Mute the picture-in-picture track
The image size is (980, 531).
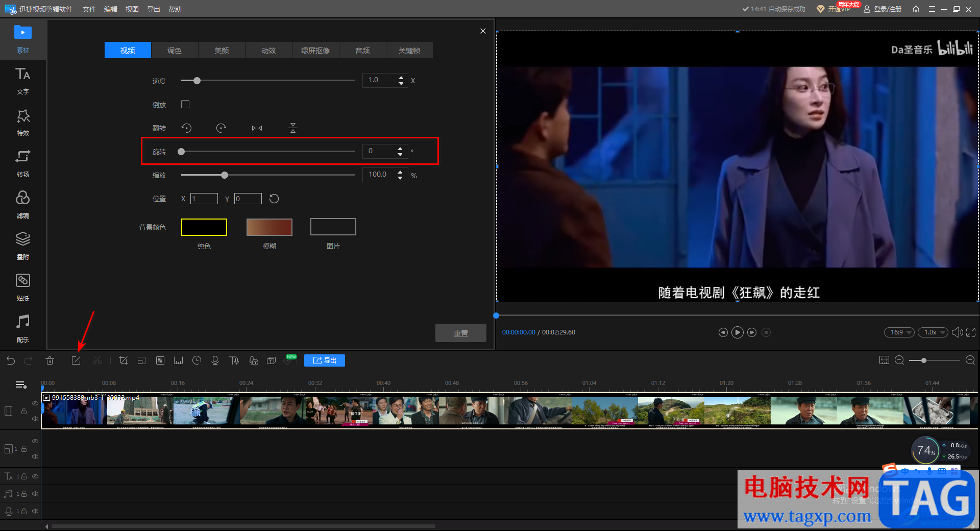[x=35, y=456]
